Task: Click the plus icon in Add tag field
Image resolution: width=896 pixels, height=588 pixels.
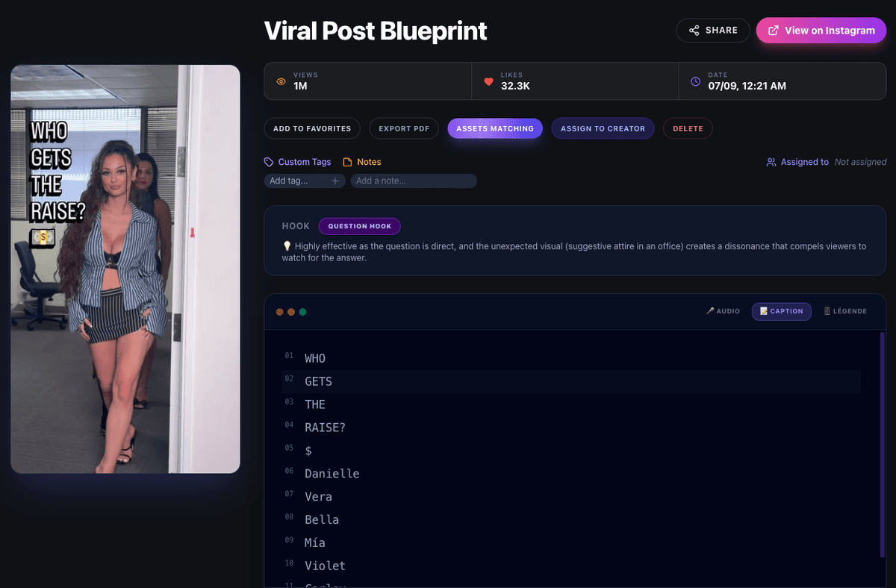Action: point(335,181)
